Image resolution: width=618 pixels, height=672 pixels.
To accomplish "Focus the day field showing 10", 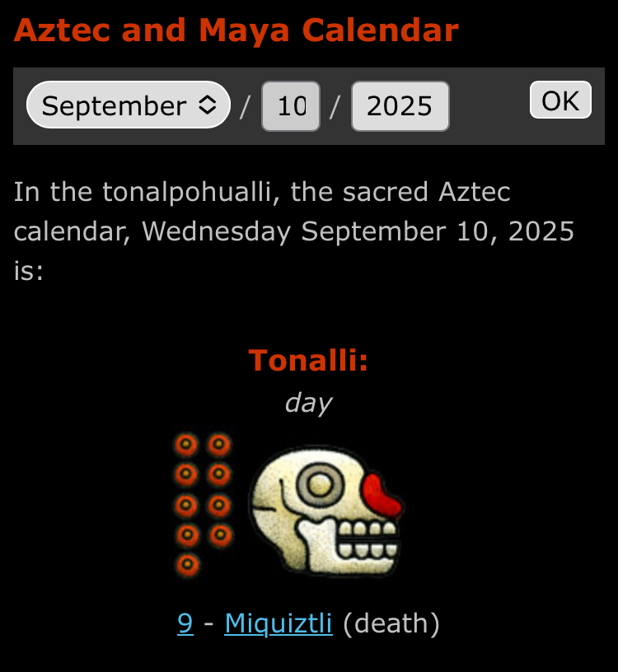I will pos(291,106).
